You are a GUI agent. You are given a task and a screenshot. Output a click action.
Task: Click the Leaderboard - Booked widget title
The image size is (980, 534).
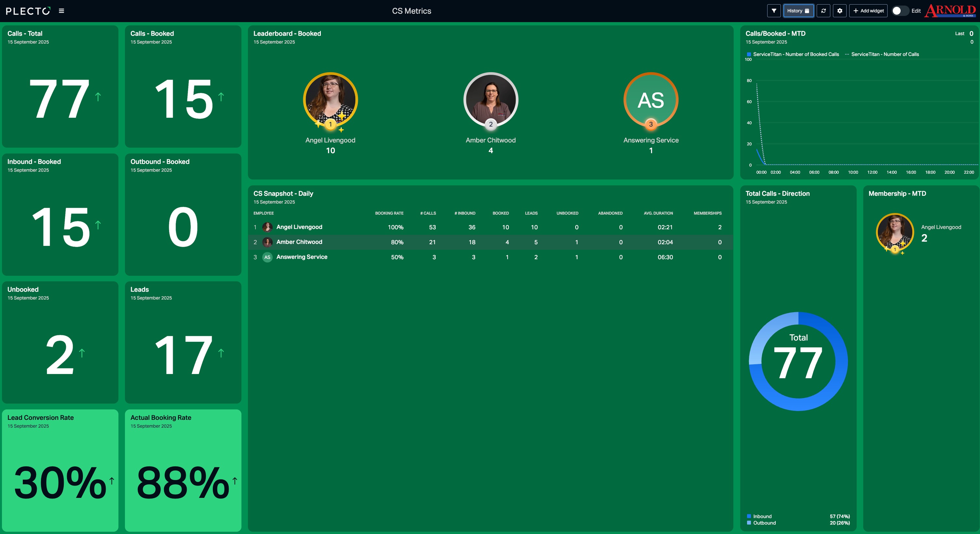[x=287, y=33]
